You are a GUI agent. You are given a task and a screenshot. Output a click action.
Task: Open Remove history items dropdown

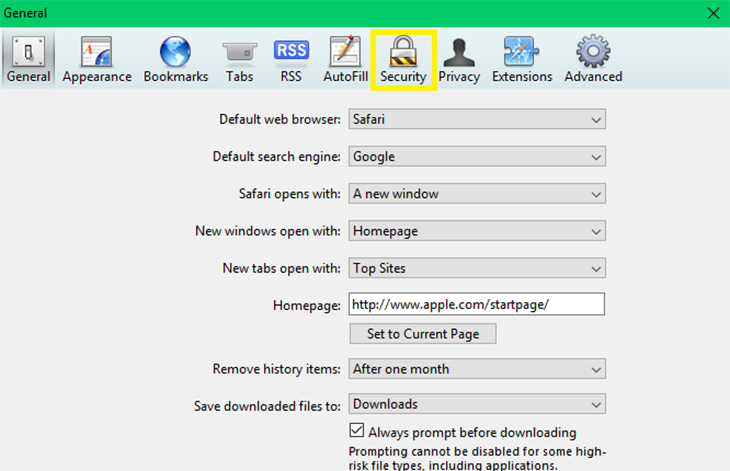click(477, 369)
